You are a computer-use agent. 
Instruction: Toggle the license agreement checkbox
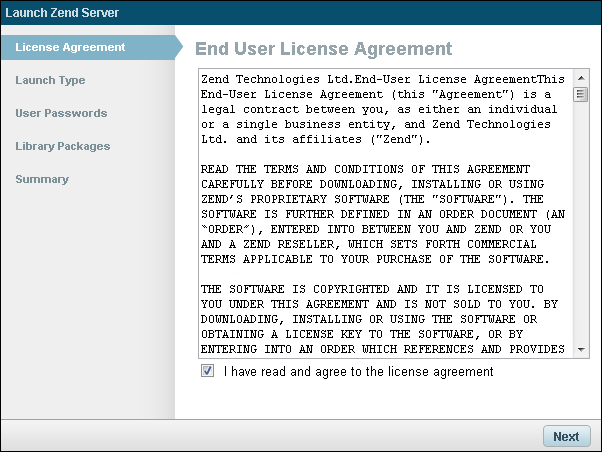click(x=207, y=371)
